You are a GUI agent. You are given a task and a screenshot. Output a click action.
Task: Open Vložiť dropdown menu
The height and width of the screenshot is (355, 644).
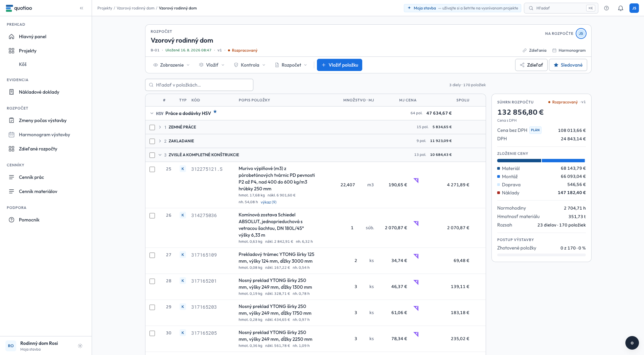click(212, 65)
